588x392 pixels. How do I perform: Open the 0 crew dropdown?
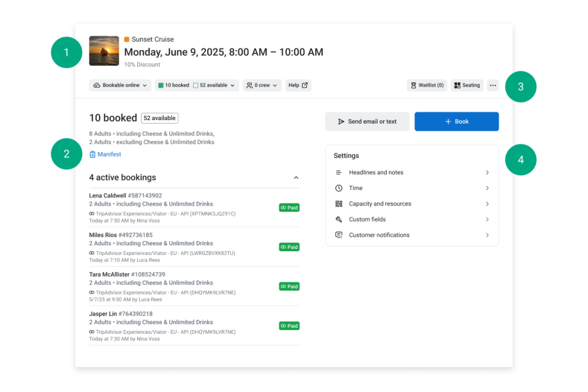[262, 85]
